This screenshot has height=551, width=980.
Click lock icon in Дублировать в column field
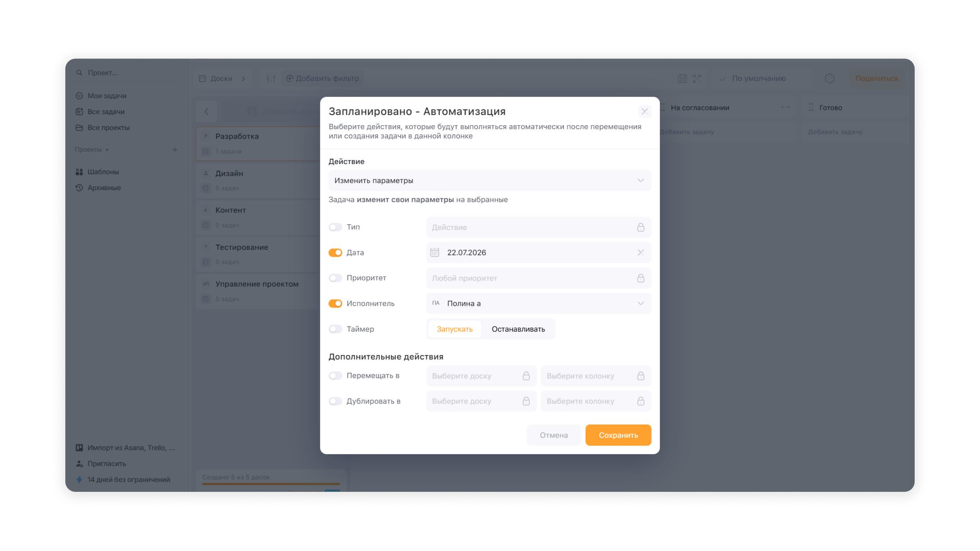(641, 401)
